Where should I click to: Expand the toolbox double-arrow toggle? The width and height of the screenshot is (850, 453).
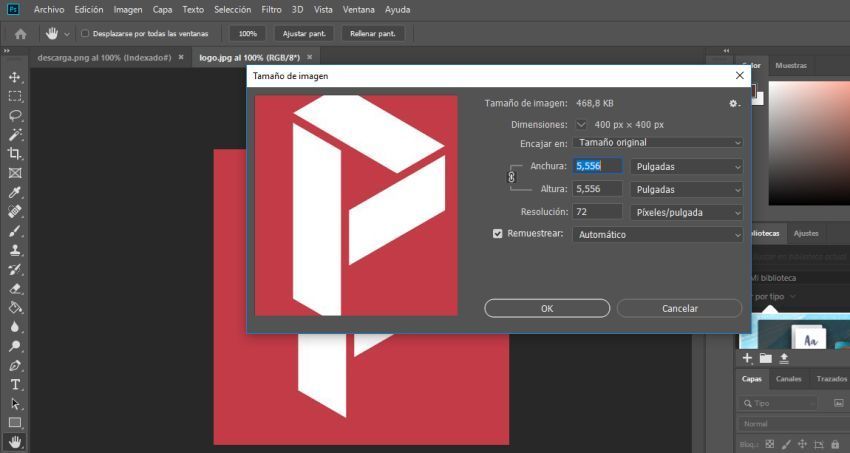[7, 51]
